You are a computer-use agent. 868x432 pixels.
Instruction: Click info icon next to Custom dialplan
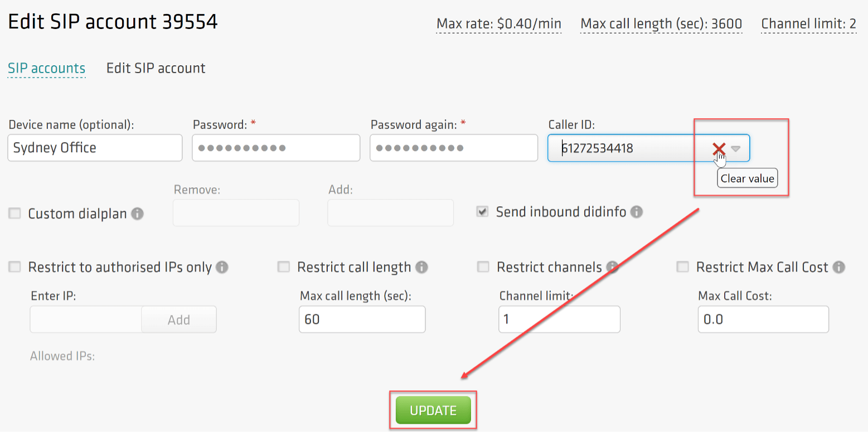pos(137,213)
